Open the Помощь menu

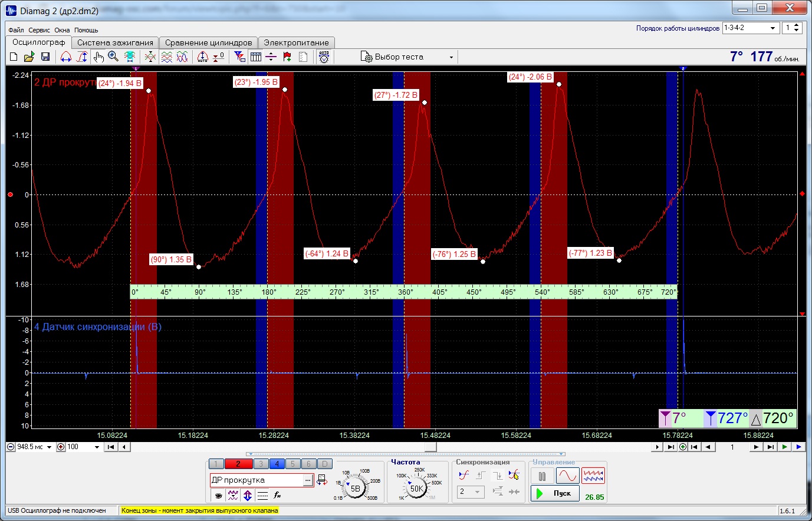(86, 30)
